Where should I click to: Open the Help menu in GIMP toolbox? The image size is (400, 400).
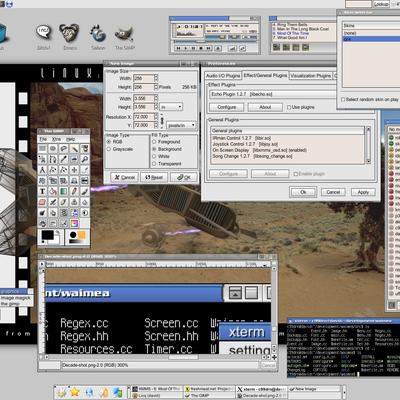tap(70, 139)
